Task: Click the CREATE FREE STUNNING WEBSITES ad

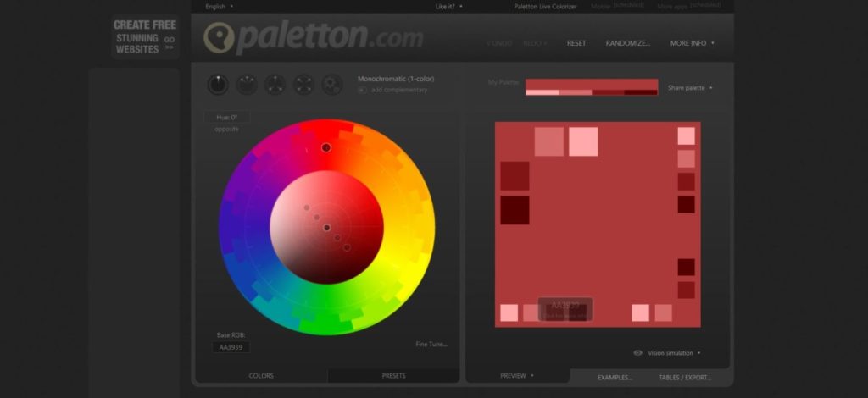Action: tap(145, 37)
